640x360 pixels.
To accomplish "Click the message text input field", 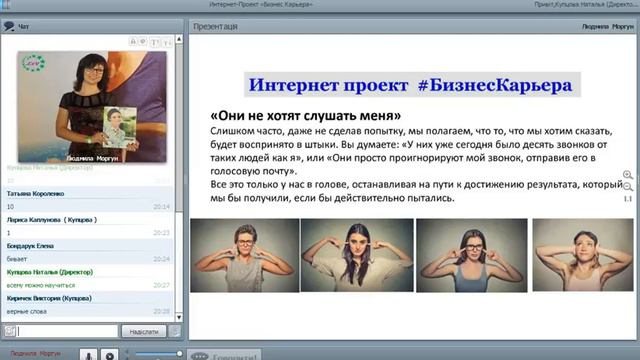I will point(67,331).
